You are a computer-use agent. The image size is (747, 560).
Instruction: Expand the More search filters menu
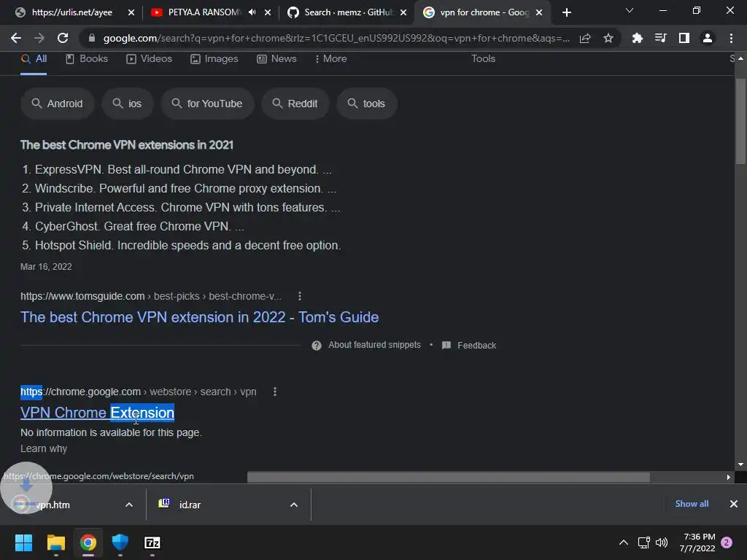330,58
